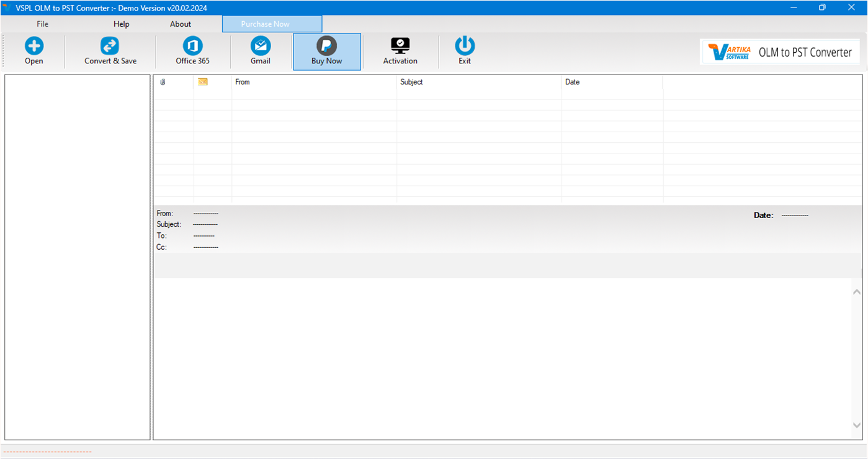This screenshot has height=459, width=868.
Task: Click the Buy Now PayPal icon
Action: 326,51
